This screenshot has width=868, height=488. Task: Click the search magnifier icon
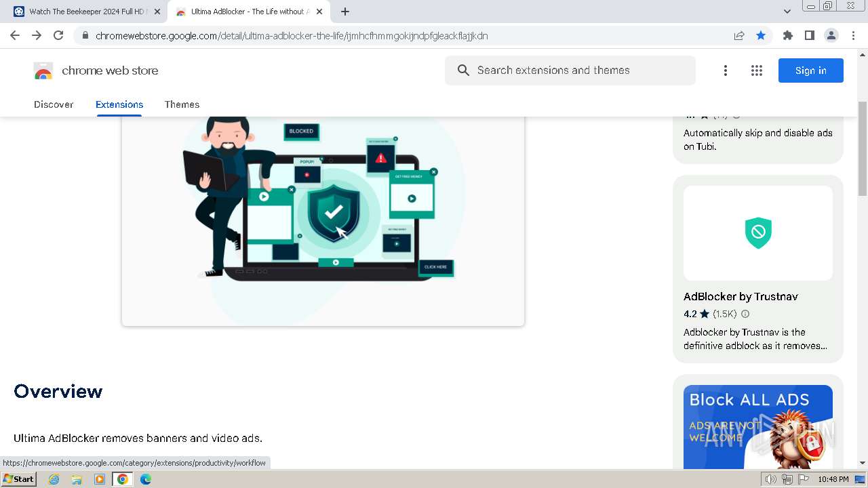tap(464, 70)
